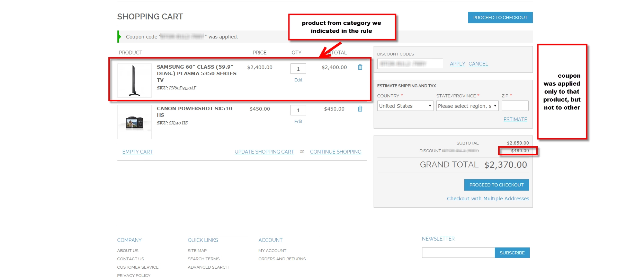
Task: Open the State/Province region dropdown
Action: pyautogui.click(x=467, y=106)
